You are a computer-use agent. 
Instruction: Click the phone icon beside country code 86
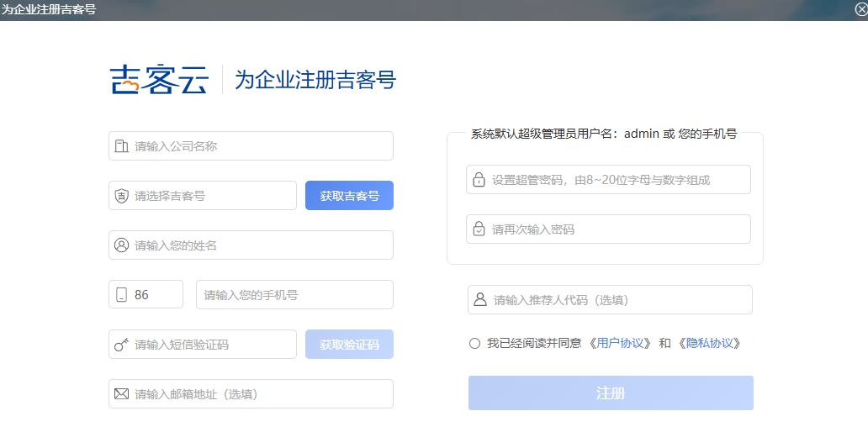121,295
